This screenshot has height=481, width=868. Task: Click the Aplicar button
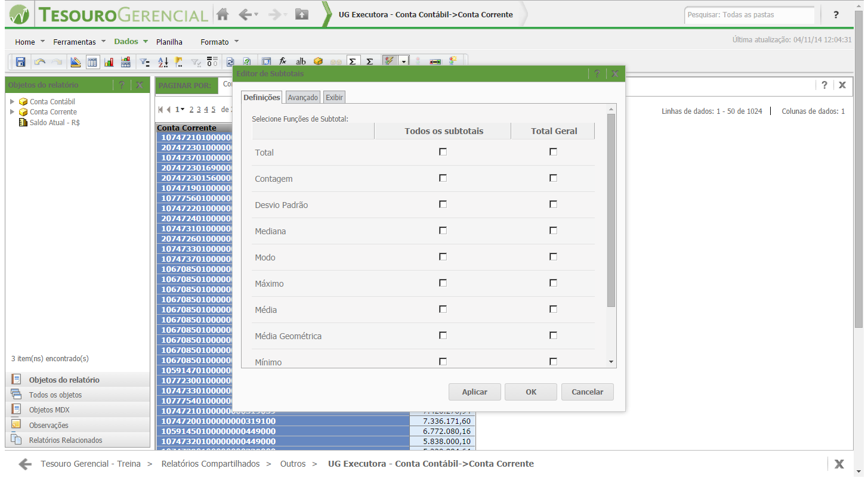475,392
